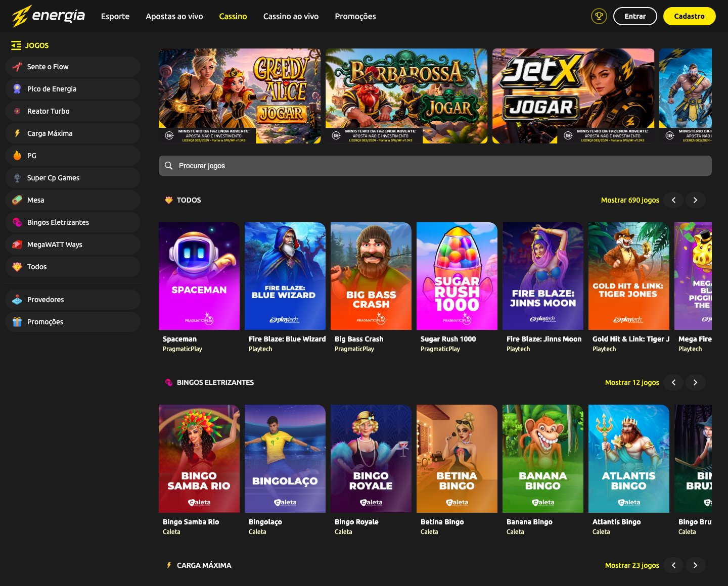Select Pico de Energia category
The width and height of the screenshot is (728, 586).
[x=73, y=89]
